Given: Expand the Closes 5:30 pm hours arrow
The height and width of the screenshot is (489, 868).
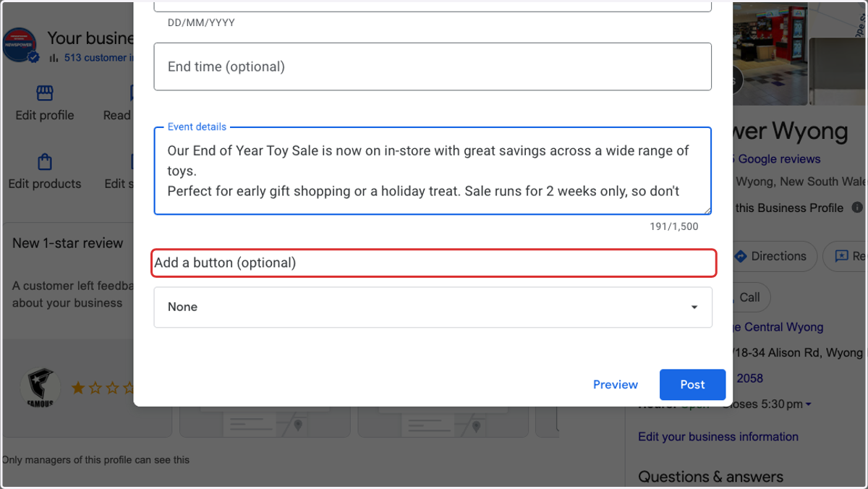Looking at the screenshot, I should click(x=808, y=404).
